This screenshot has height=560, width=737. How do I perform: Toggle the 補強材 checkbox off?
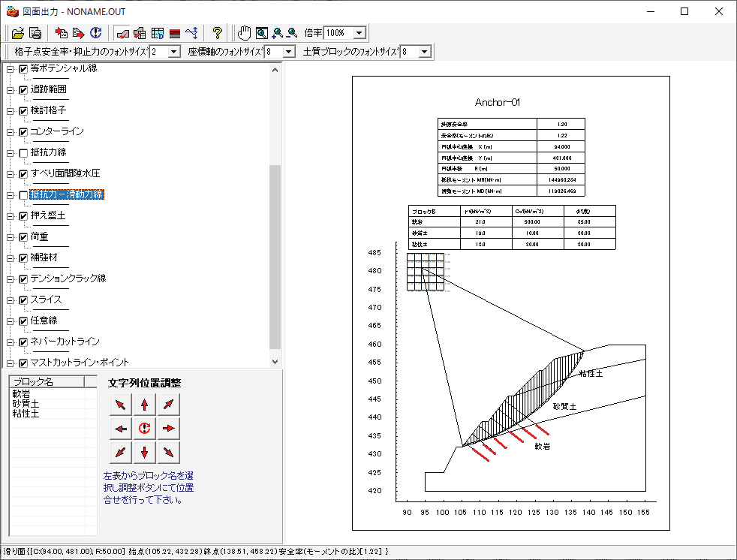click(23, 258)
